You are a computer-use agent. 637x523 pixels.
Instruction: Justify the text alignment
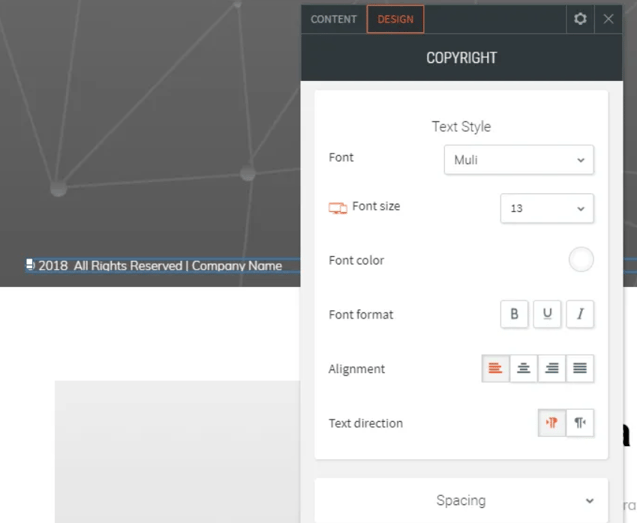(x=579, y=368)
